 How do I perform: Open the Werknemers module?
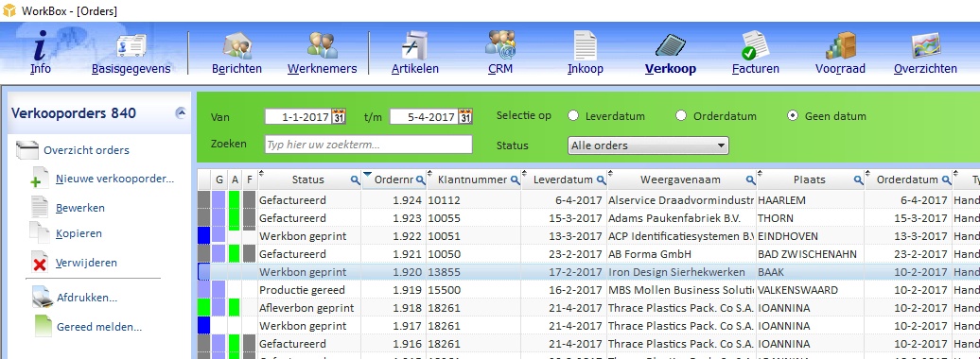[322, 54]
